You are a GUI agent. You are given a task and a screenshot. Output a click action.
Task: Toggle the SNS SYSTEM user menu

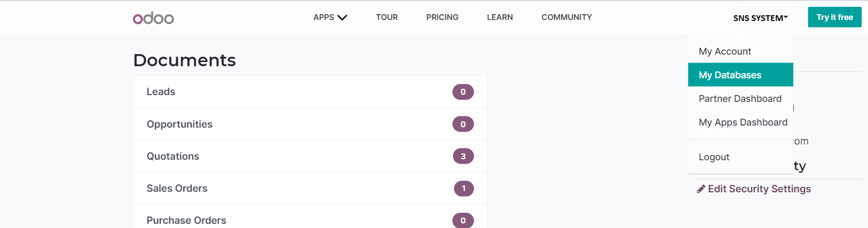pos(760,18)
